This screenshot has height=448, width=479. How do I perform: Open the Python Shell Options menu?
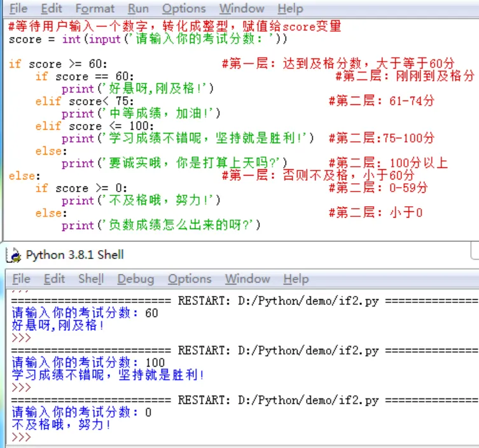pos(190,279)
